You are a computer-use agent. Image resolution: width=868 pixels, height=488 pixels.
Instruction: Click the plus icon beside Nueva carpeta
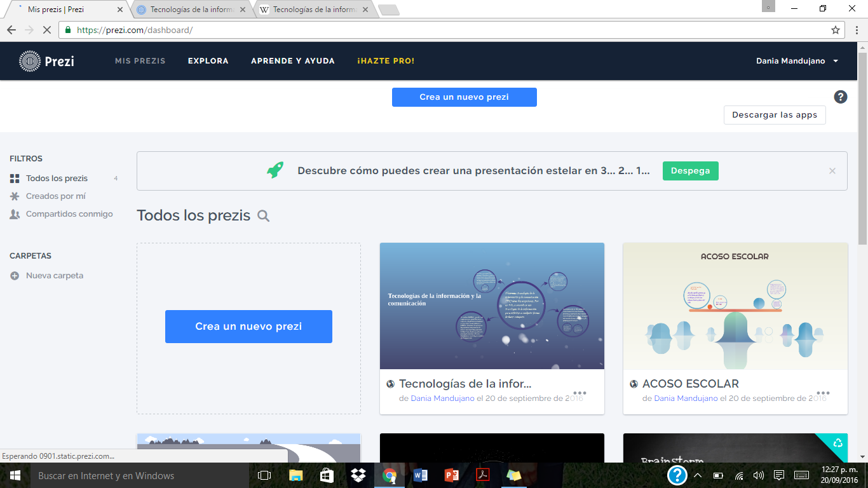coord(15,276)
